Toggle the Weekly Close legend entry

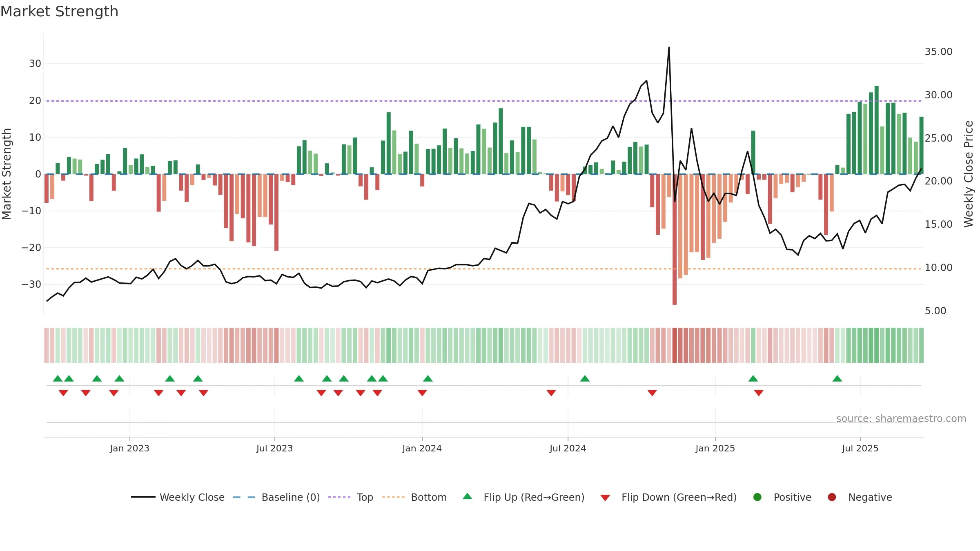(178, 497)
